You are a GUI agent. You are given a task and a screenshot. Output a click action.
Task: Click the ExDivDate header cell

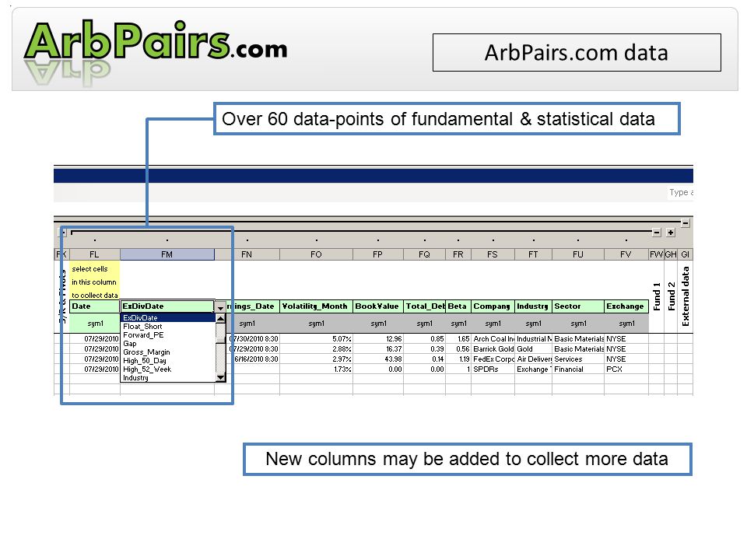click(167, 306)
